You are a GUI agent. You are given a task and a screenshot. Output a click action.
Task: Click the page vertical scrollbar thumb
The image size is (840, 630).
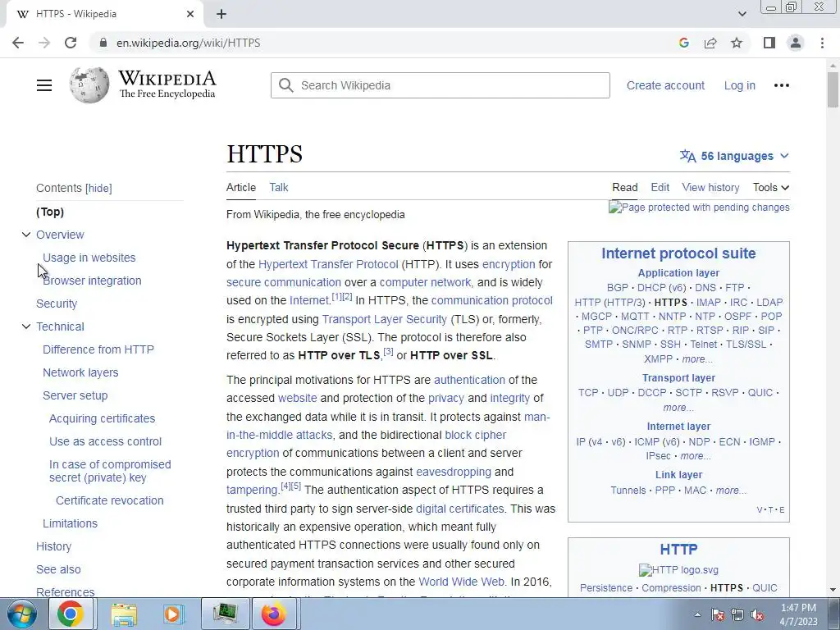833,89
